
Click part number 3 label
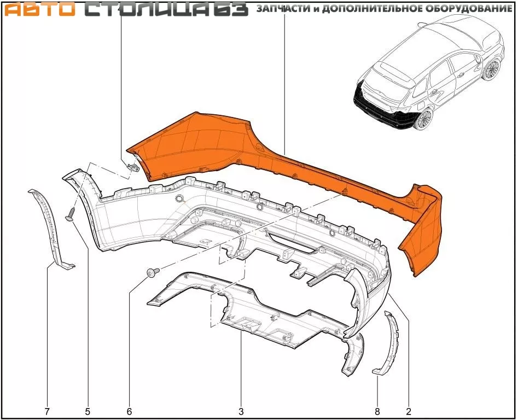point(241,411)
